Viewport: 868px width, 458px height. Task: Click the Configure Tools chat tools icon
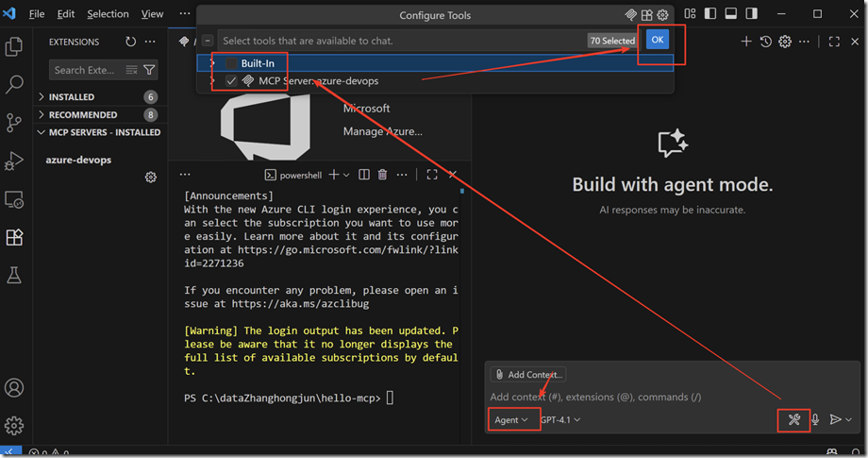[x=793, y=420]
